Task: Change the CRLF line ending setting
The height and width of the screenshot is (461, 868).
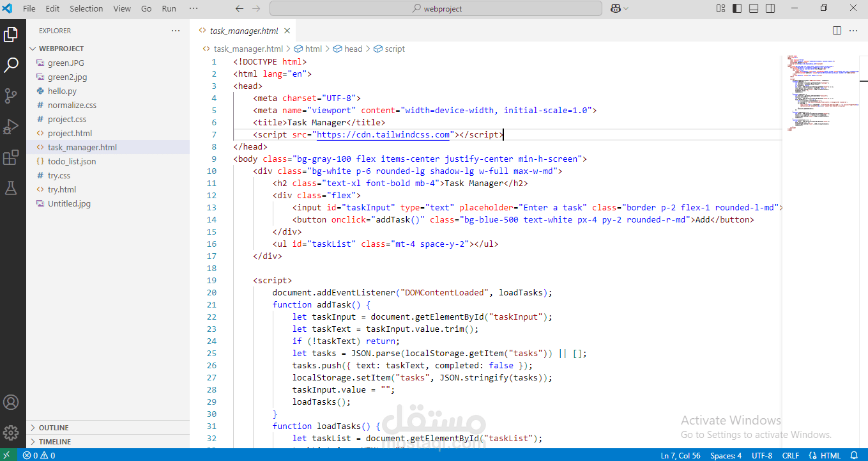Action: (791, 455)
